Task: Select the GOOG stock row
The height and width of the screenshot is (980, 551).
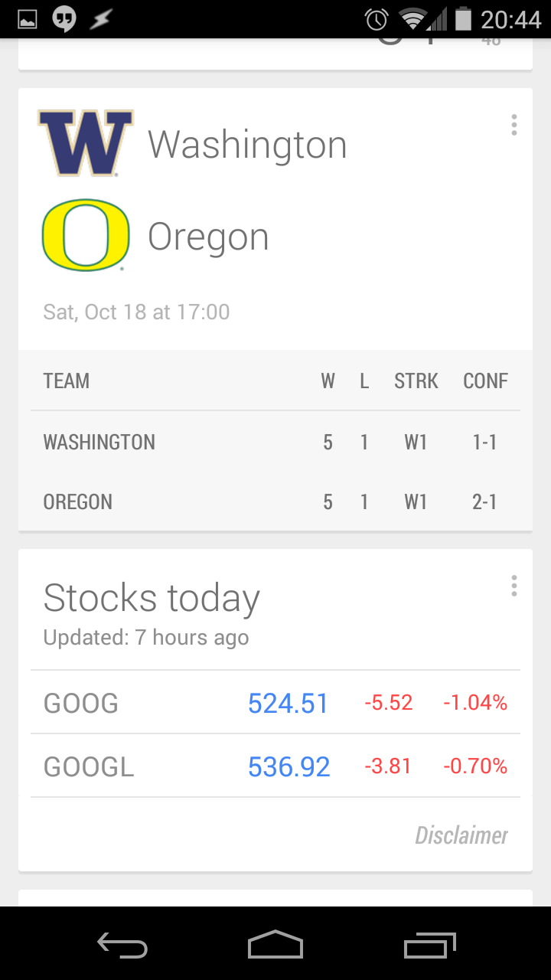Action: (x=275, y=703)
